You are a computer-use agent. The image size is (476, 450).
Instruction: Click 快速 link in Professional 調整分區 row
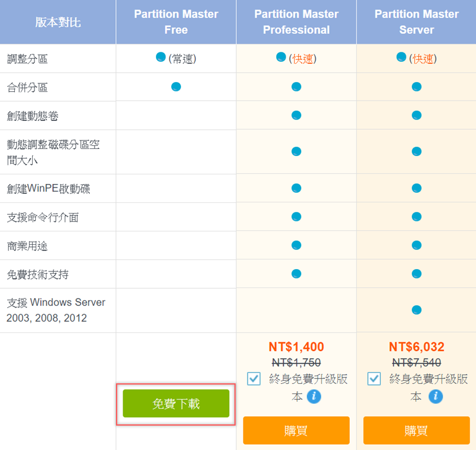click(x=303, y=58)
